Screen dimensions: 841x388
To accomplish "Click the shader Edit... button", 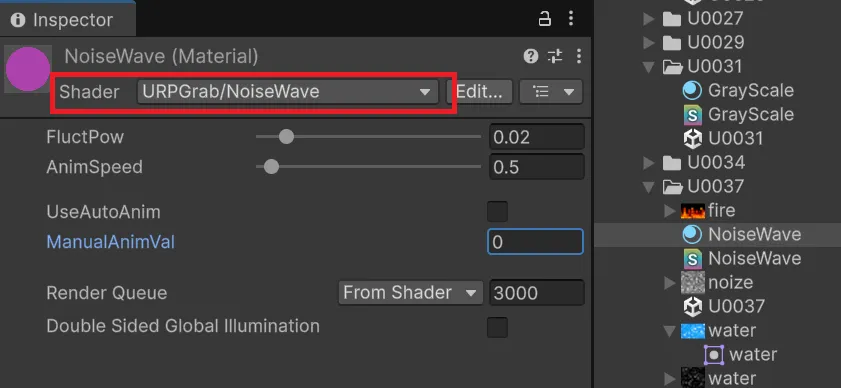I will coord(479,92).
